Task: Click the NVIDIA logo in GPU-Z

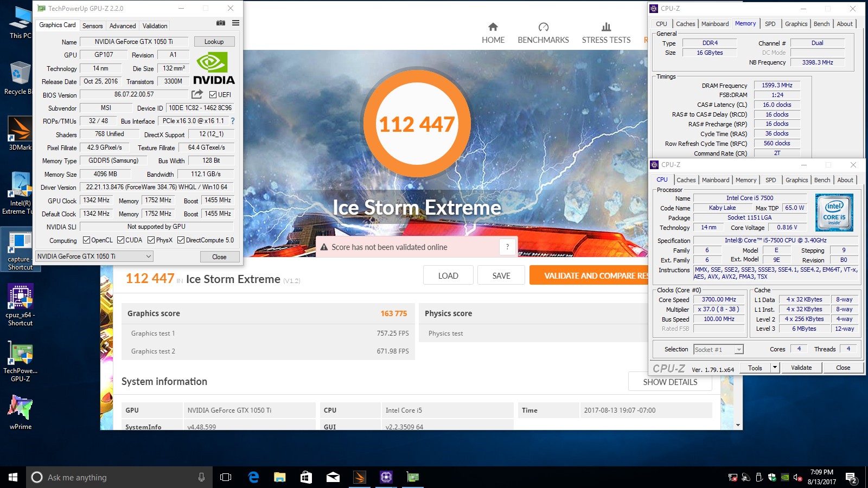Action: tap(214, 69)
